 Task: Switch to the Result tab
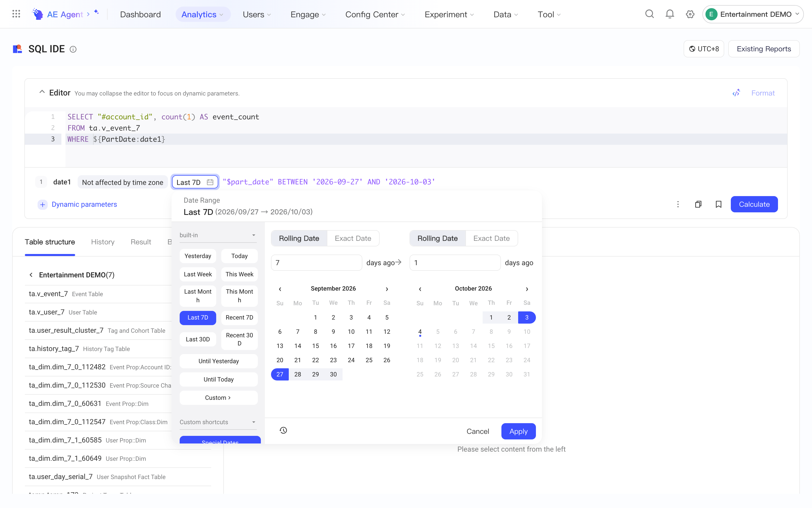(x=141, y=242)
